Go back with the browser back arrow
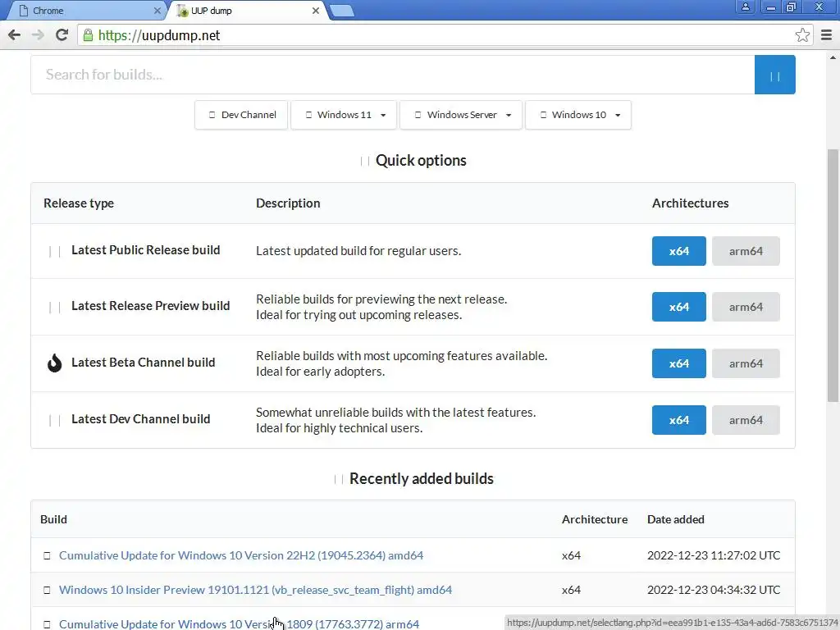Screen dimensions: 840x630 [15, 35]
